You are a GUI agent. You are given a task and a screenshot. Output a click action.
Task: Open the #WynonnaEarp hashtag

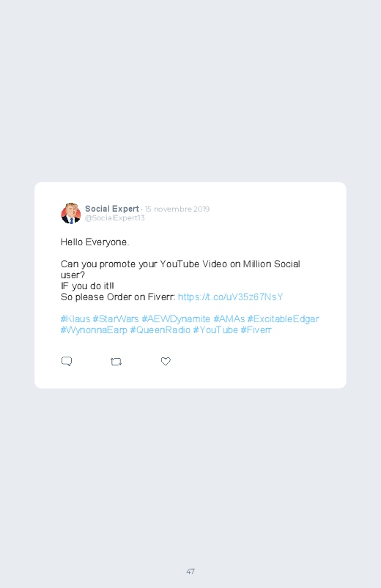[94, 330]
